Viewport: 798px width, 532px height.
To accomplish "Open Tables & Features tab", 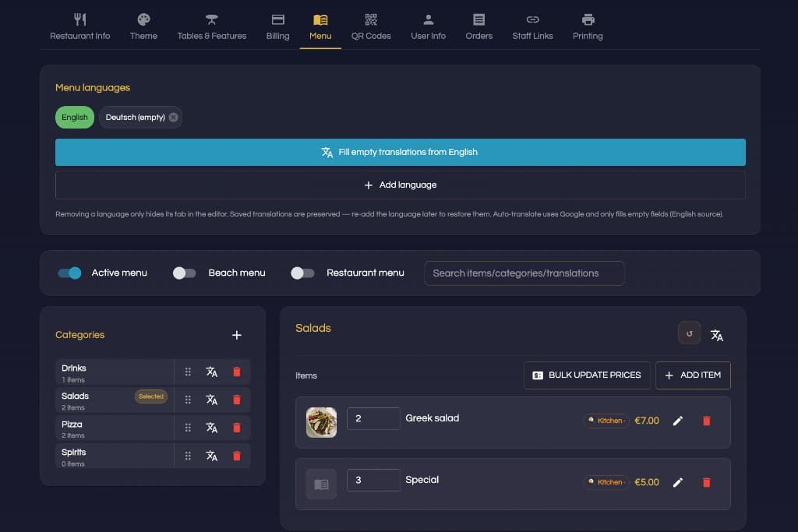I will click(212, 27).
